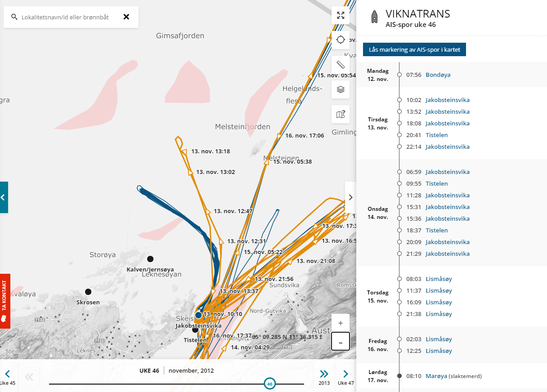Open Lismåsøy visit at 08:03
Image resolution: width=547 pixels, height=392 pixels.
point(439,279)
